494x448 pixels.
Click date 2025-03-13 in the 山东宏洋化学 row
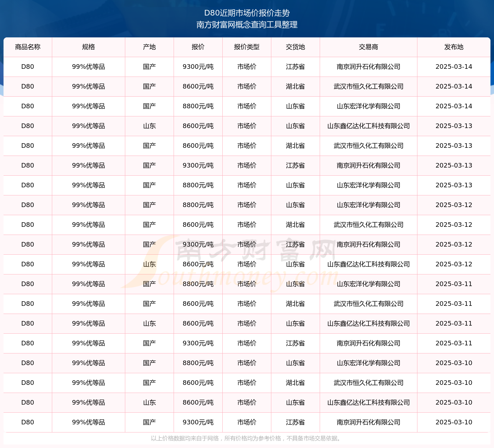point(454,185)
